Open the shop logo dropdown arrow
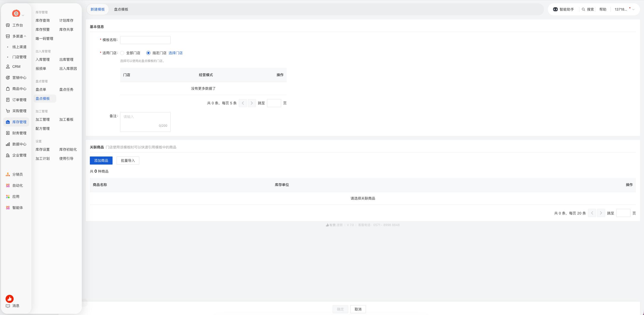 (23, 15)
